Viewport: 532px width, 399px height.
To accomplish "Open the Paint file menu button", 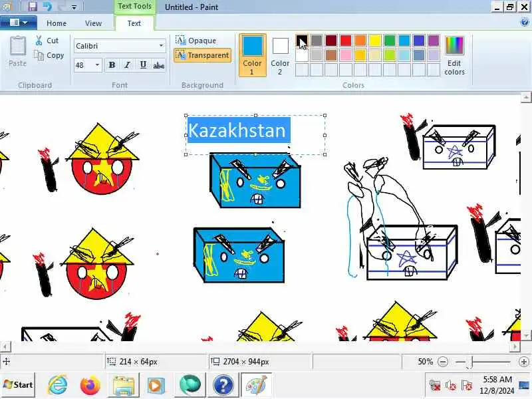I will [x=19, y=23].
